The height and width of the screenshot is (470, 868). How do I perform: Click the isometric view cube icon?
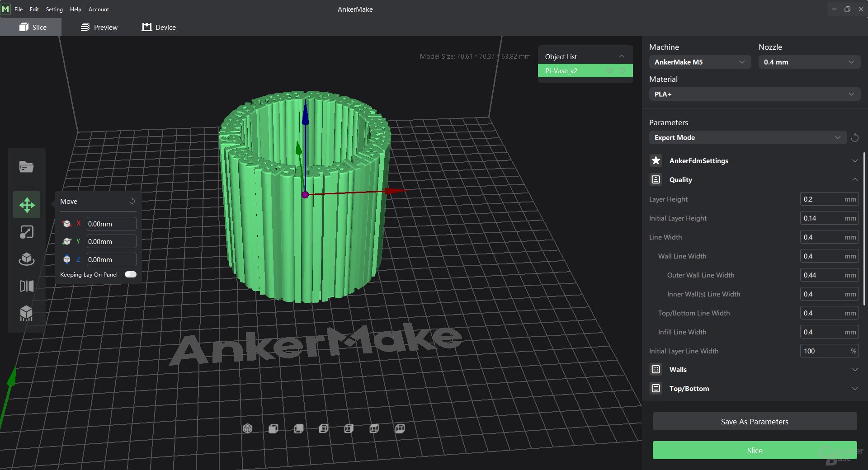247,428
